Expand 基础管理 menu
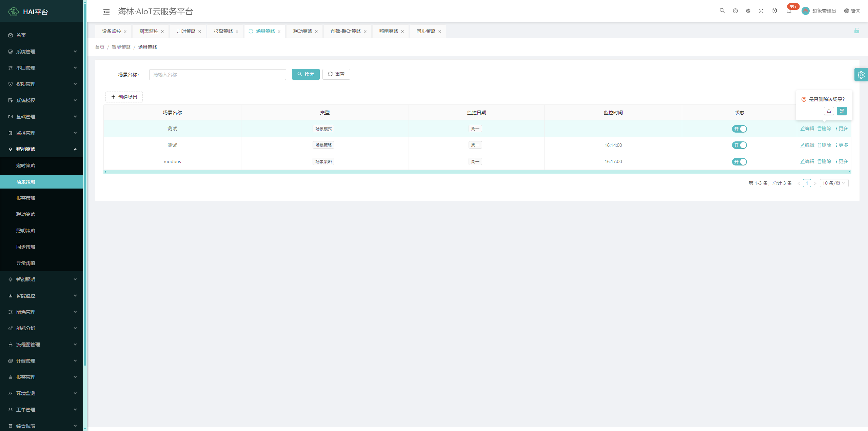868x431 pixels. click(x=41, y=117)
